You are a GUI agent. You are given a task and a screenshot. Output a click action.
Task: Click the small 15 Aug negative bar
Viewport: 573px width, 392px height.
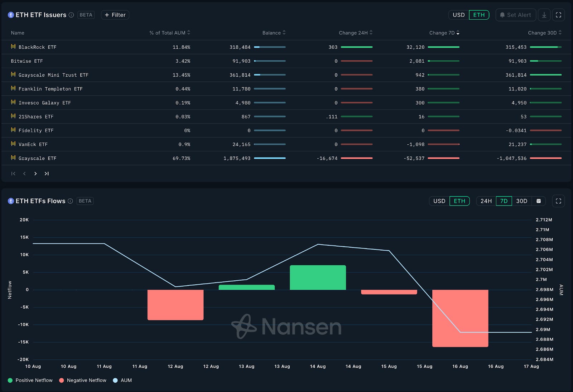pos(389,292)
